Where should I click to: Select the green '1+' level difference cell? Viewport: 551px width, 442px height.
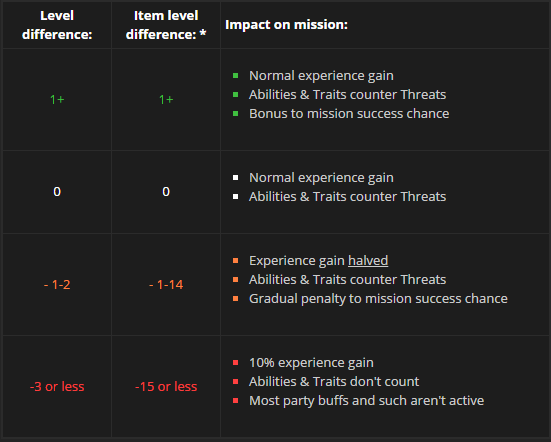coord(57,99)
